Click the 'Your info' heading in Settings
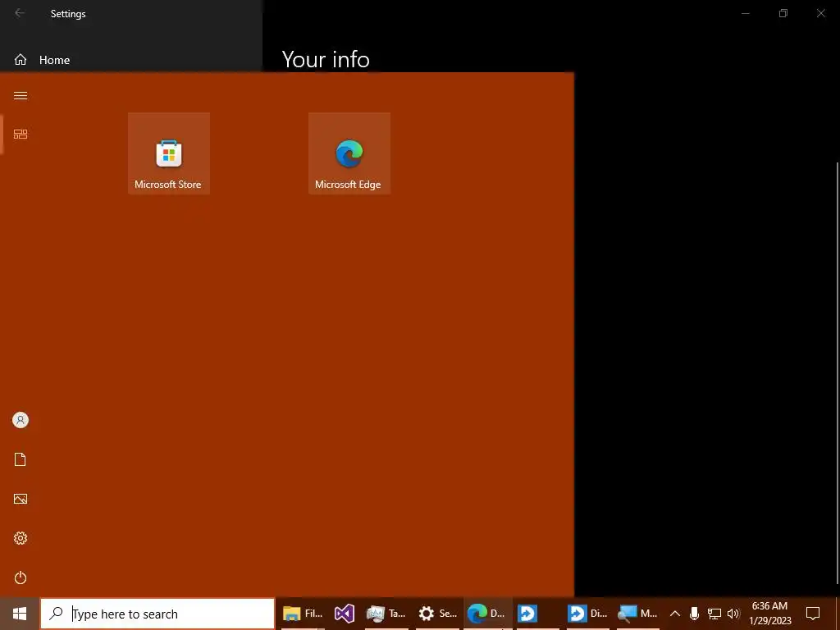The height and width of the screenshot is (630, 840). click(326, 59)
